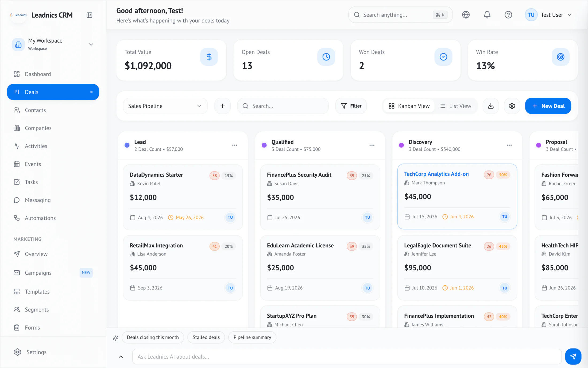Expand the AI assistant panel chevron
Image resolution: width=588 pixels, height=368 pixels.
point(121,356)
